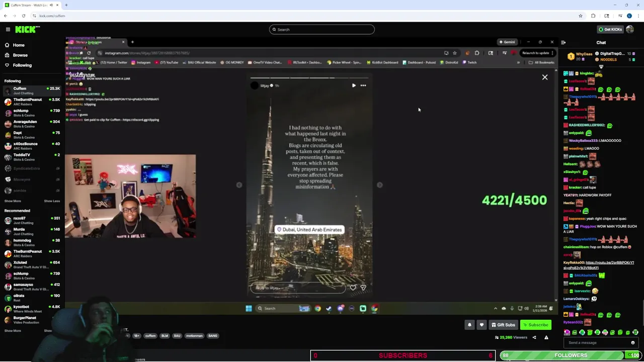Screen dimensions: 644x362
Task: Bookmark this page with star icon
Action: [580, 16]
